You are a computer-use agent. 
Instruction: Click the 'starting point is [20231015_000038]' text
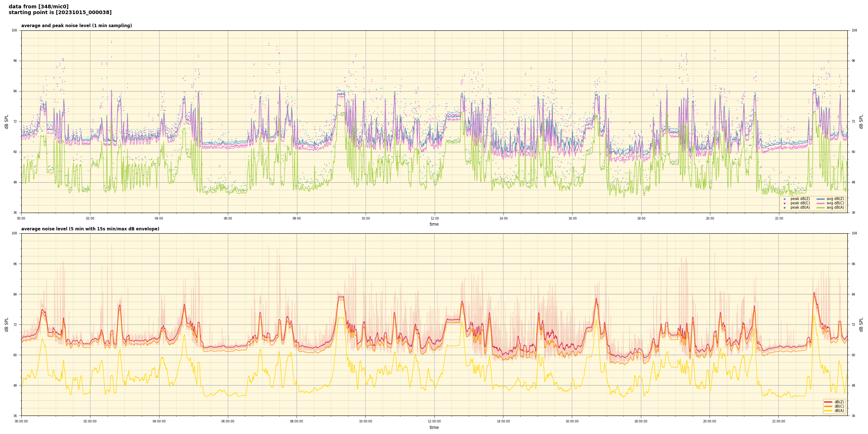click(60, 13)
